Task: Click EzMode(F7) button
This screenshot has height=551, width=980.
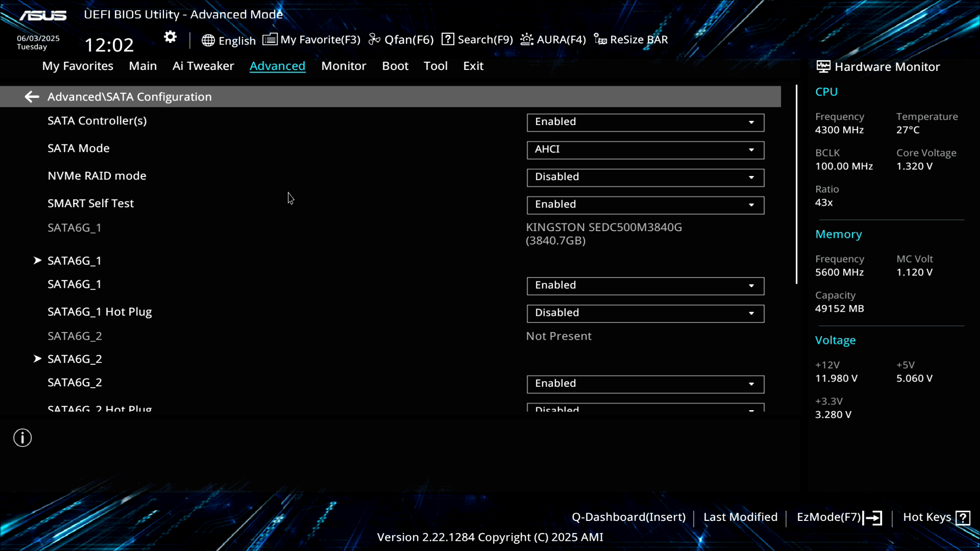Action: point(839,517)
